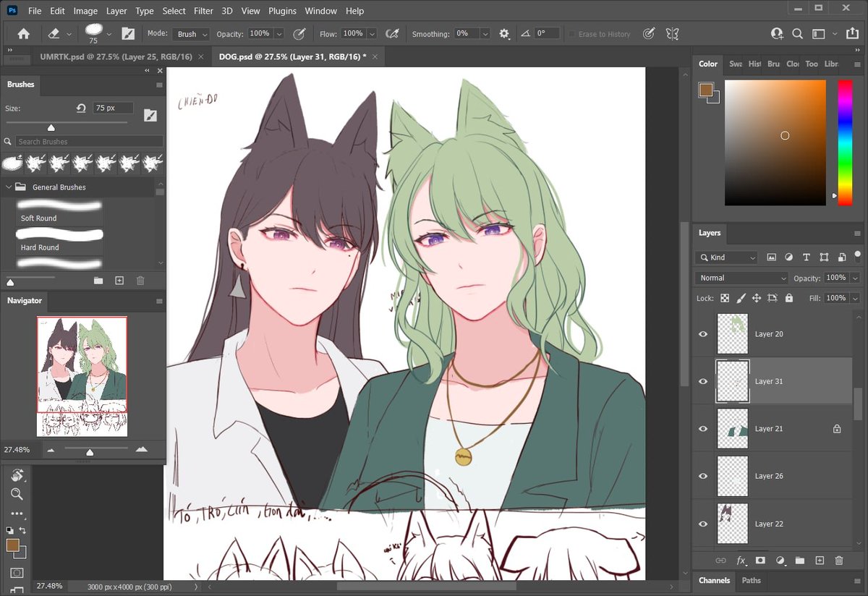
Task: Click lock transparent pixels icon
Action: click(x=725, y=298)
